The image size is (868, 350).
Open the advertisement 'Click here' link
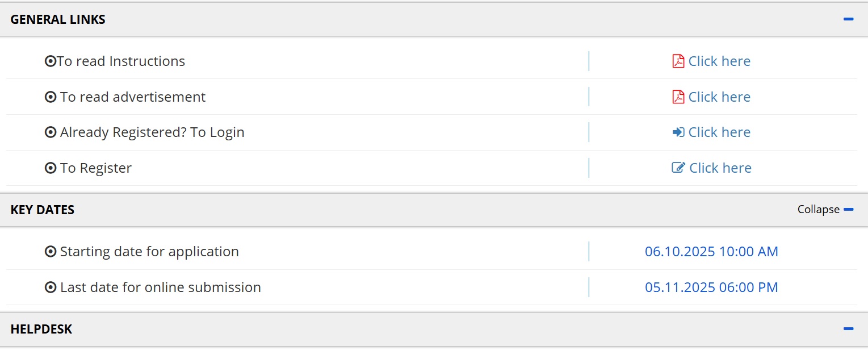click(719, 97)
